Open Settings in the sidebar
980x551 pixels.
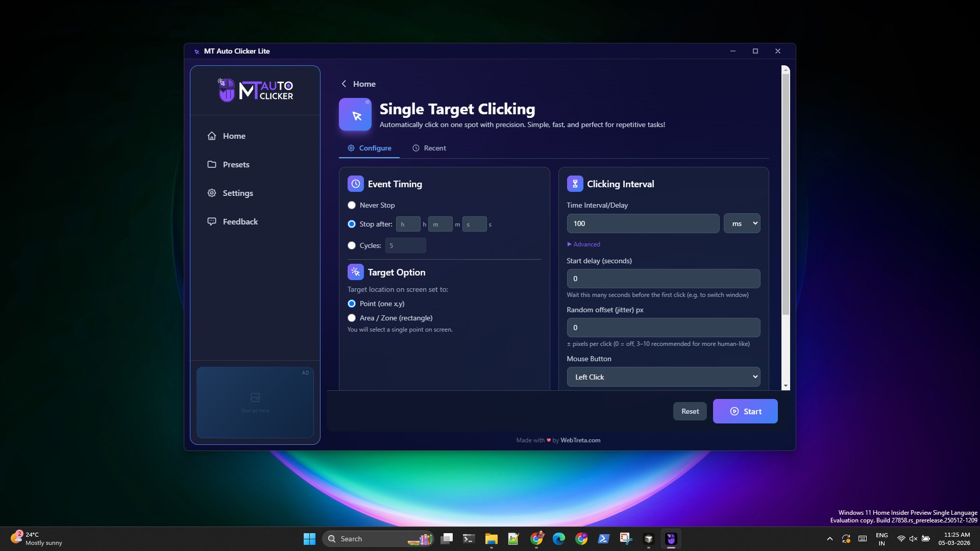255,193
